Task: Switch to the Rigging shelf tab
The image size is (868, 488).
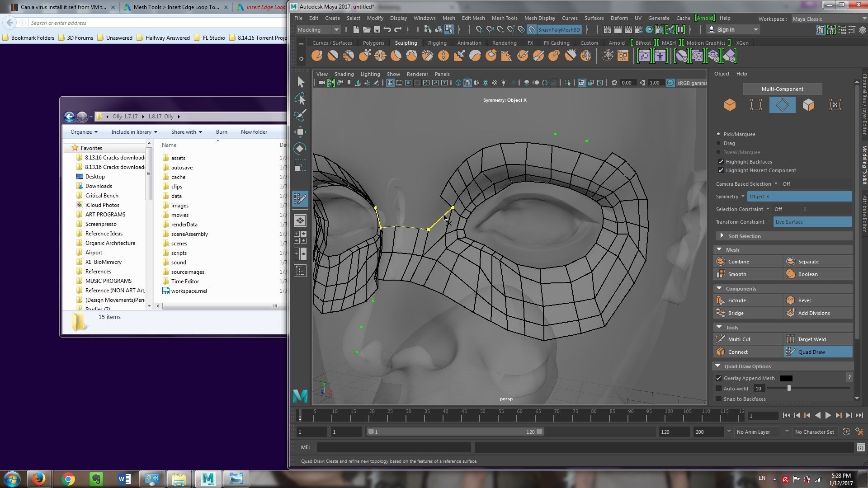Action: (437, 43)
